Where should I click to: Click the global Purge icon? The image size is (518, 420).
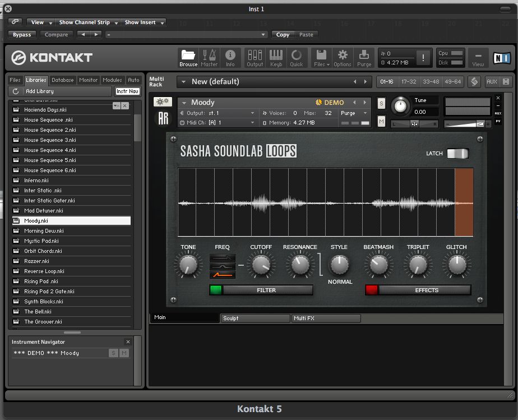(x=364, y=58)
